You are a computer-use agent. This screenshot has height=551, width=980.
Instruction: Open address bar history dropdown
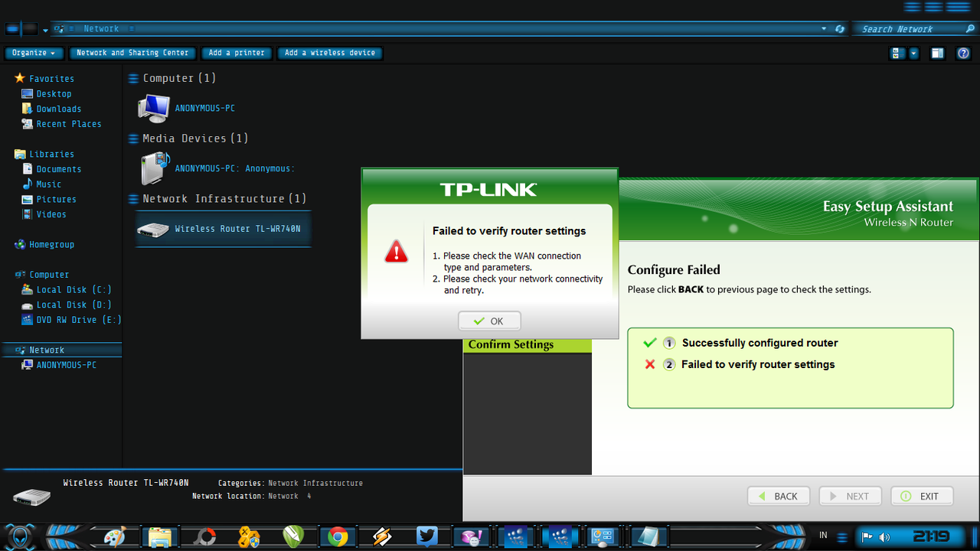[824, 29]
